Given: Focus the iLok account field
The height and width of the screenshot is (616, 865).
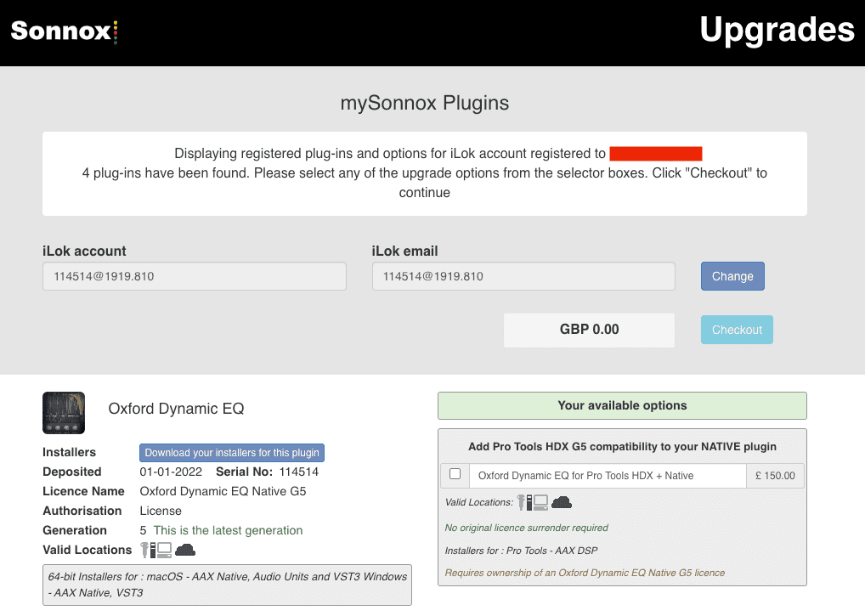Looking at the screenshot, I should pos(195,276).
